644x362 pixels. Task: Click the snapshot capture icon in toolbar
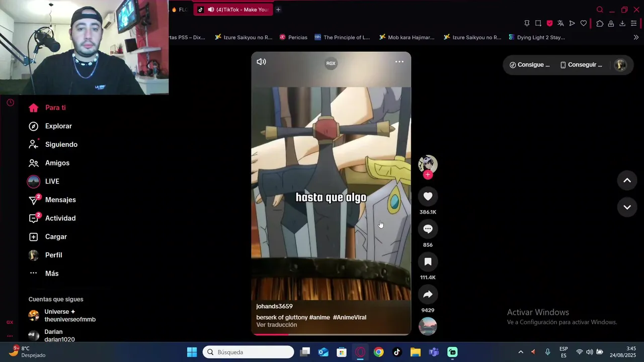tap(538, 23)
